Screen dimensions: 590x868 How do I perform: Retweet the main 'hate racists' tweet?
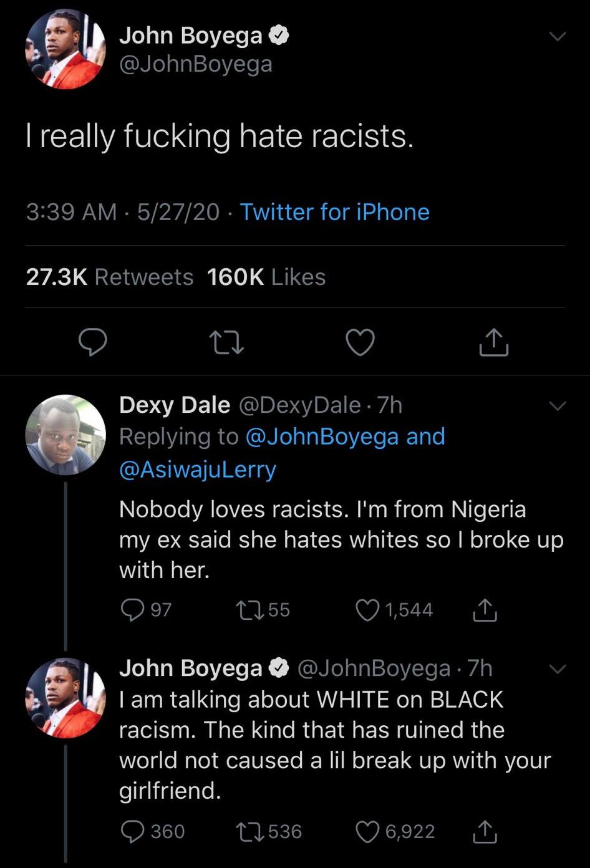coord(226,342)
